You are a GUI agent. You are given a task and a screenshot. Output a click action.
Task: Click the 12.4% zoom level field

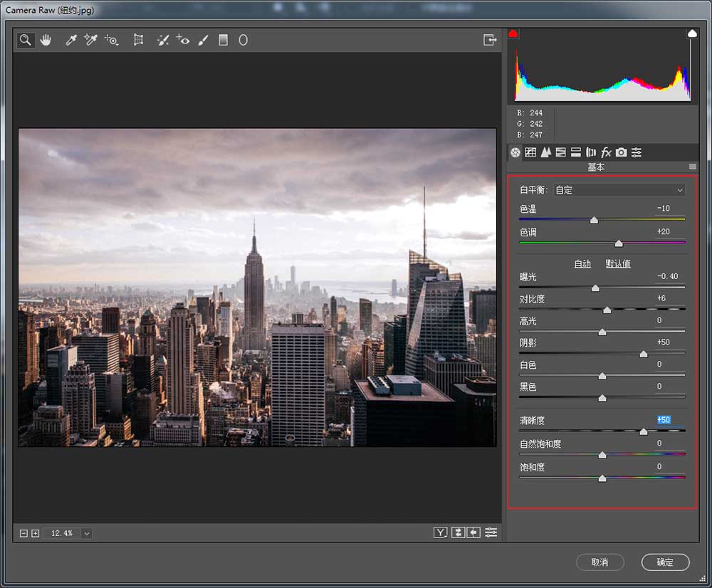pos(62,533)
